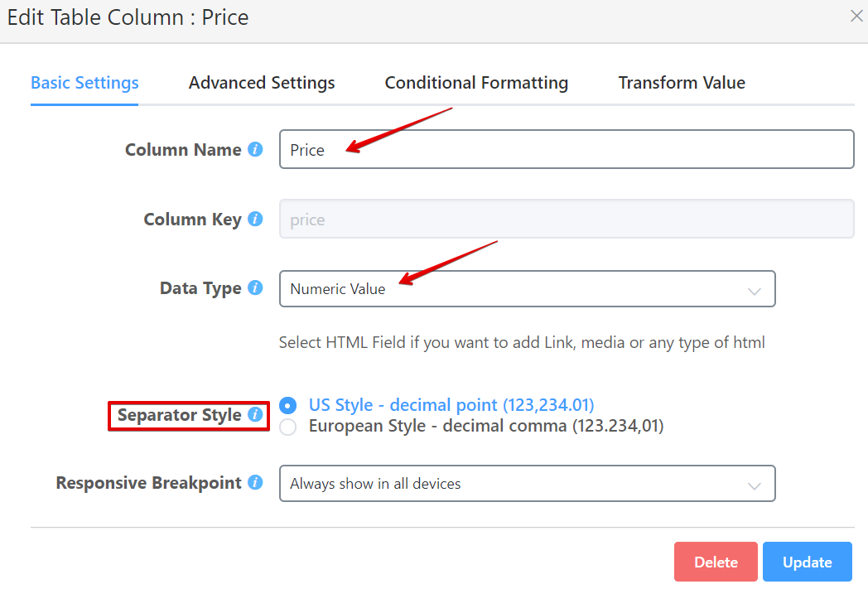Select the Basic Settings tab
The width and height of the screenshot is (868, 589).
point(84,83)
